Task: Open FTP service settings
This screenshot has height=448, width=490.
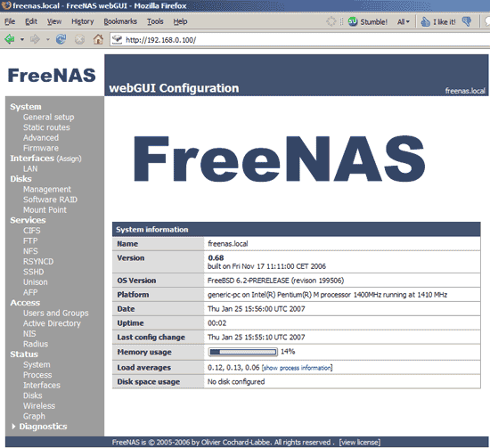Action: tap(30, 240)
